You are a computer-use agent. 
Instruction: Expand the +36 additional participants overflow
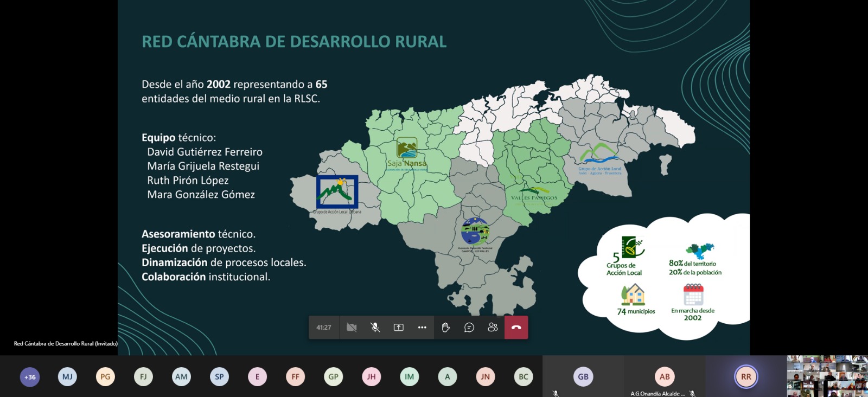coord(30,377)
